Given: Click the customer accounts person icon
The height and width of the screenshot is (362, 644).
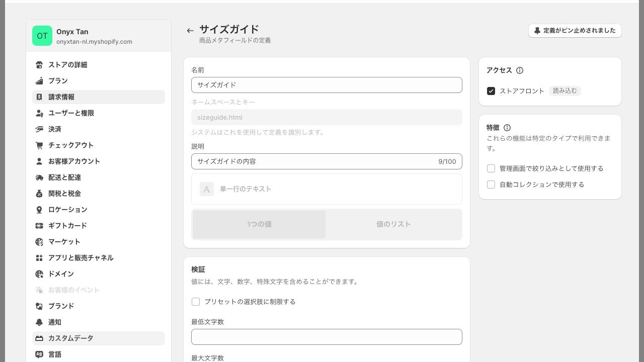Looking at the screenshot, I should tap(39, 161).
